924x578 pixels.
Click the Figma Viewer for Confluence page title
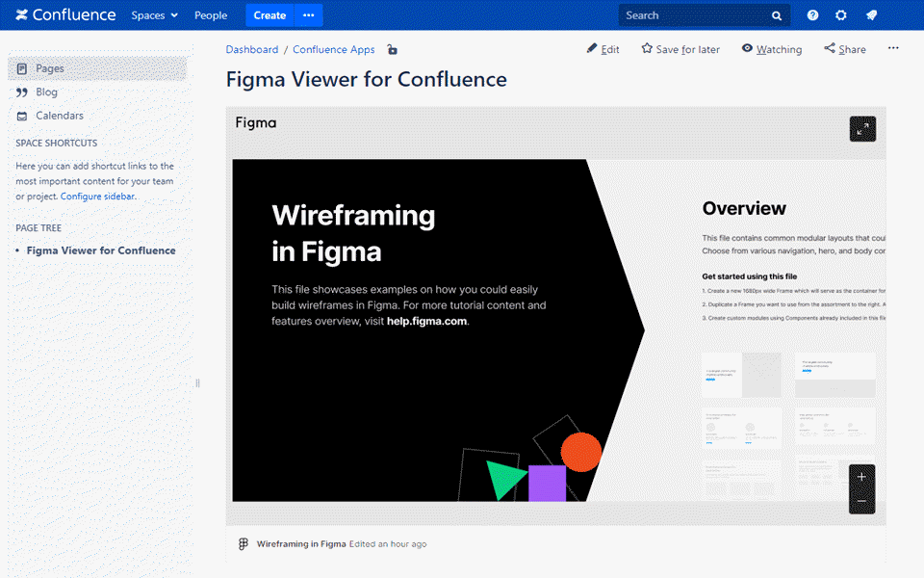[367, 80]
